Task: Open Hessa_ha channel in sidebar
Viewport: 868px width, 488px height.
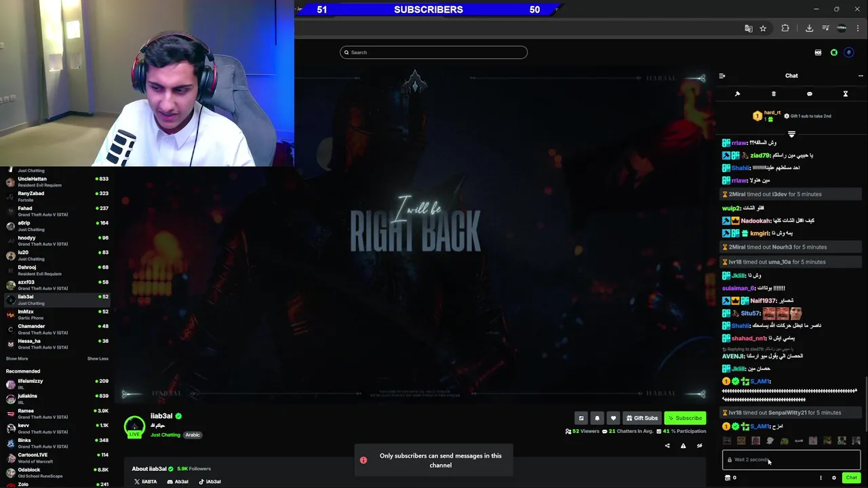Action: click(x=57, y=344)
